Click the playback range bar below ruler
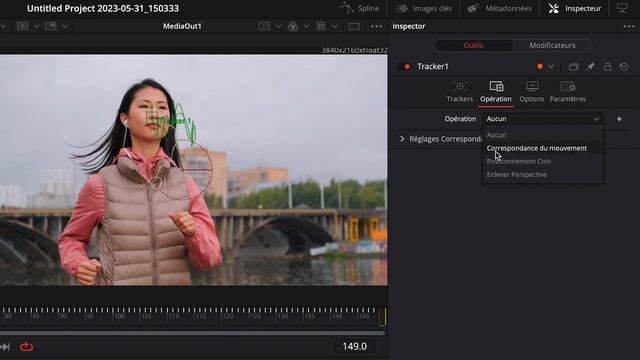640x360 pixels. (x=192, y=333)
